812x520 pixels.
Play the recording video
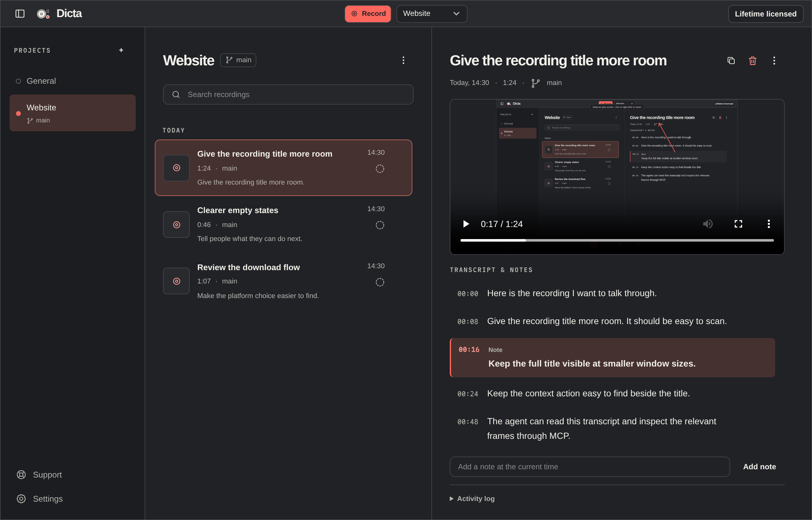[466, 224]
